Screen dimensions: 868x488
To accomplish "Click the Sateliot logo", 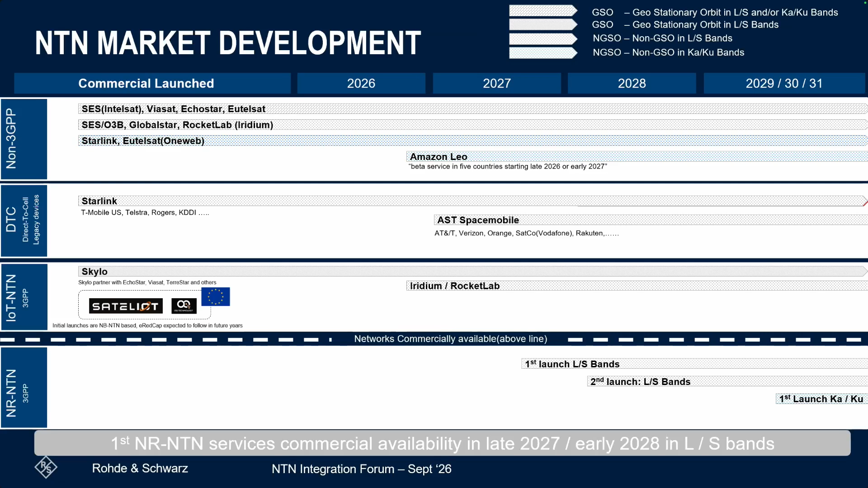I will tap(126, 306).
